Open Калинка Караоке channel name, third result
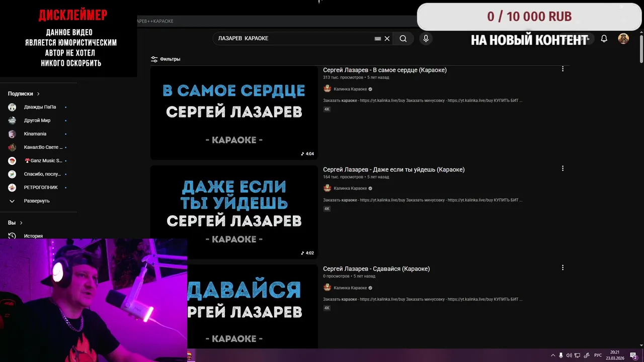 350,288
